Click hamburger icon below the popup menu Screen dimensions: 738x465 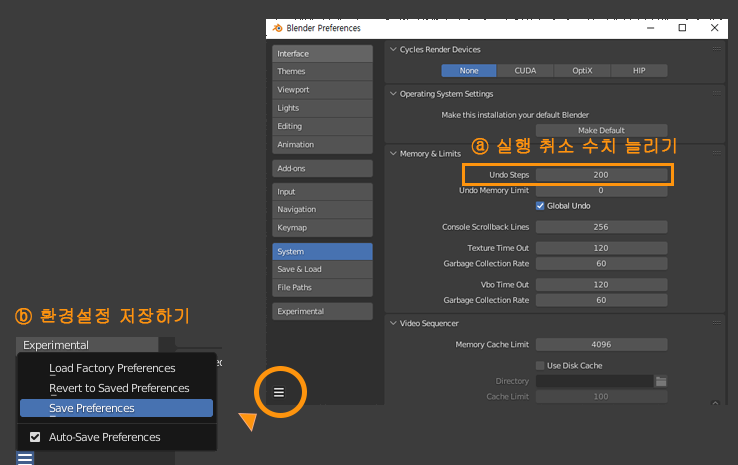coord(25,458)
